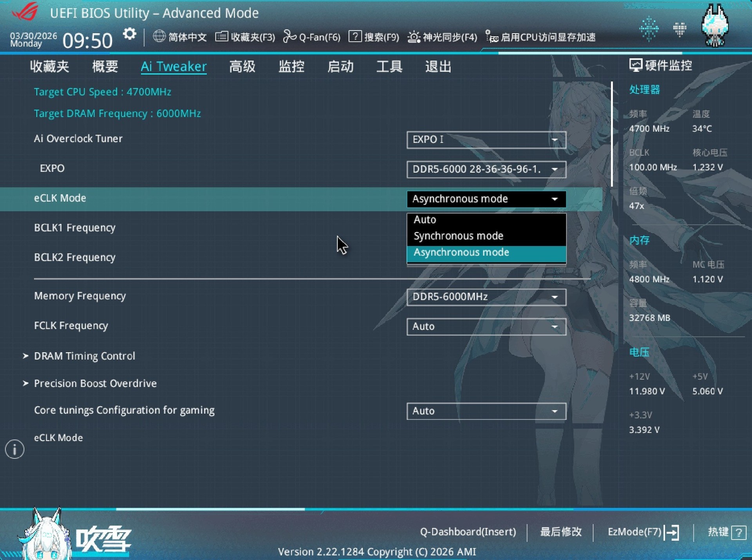Viewport: 752px width, 560px height.
Task: Open Q-Dashboard from the bottom bar
Action: tap(468, 532)
